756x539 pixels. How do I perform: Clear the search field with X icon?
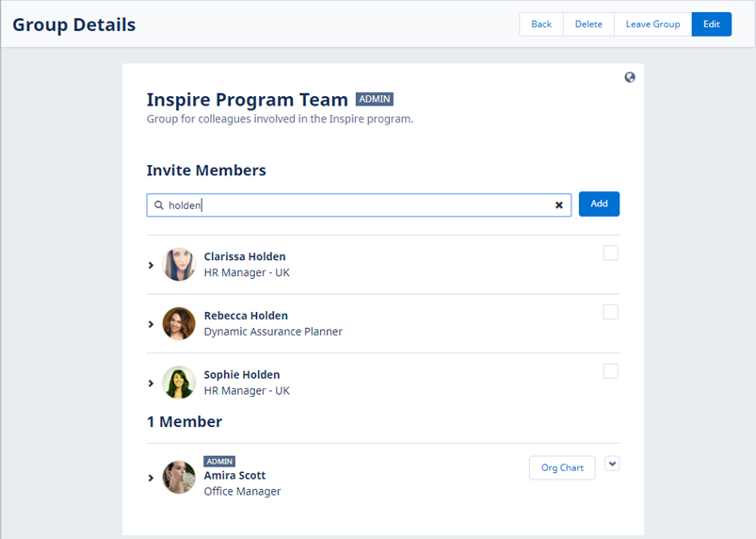coord(558,204)
